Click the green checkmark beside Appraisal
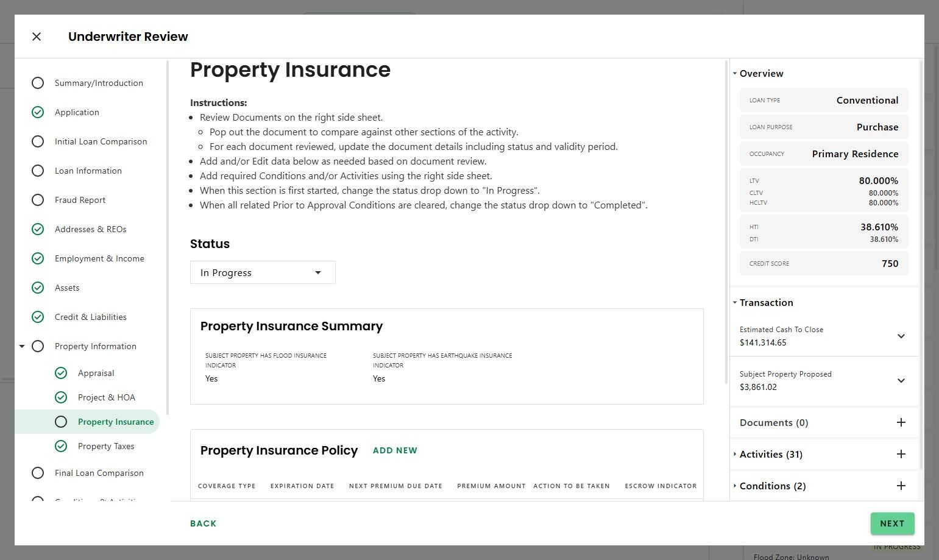Screen dimensions: 939x560 61,373
